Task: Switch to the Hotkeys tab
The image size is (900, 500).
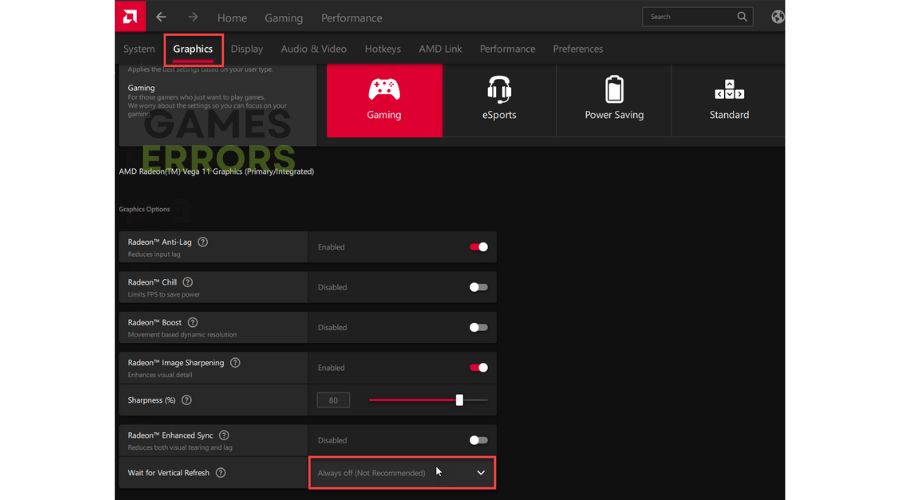Action: [x=383, y=49]
